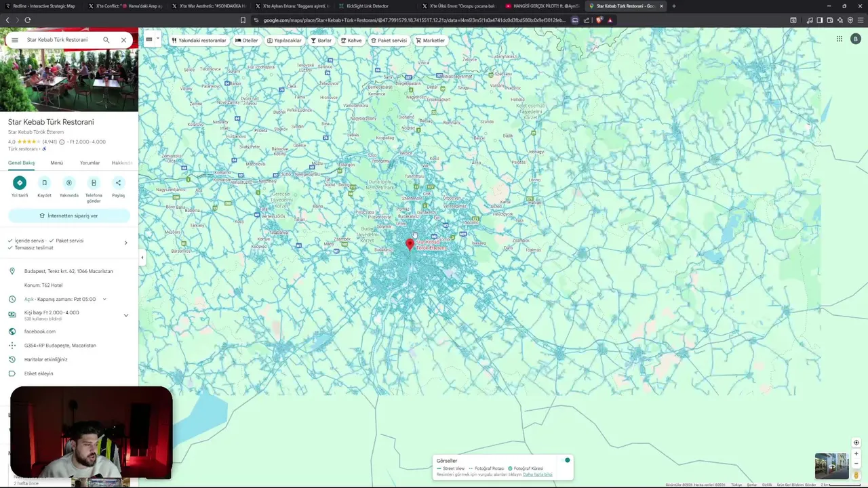Image resolution: width=868 pixels, height=488 pixels.
Task: Switch to the Genel Bakış tab
Action: [21, 163]
